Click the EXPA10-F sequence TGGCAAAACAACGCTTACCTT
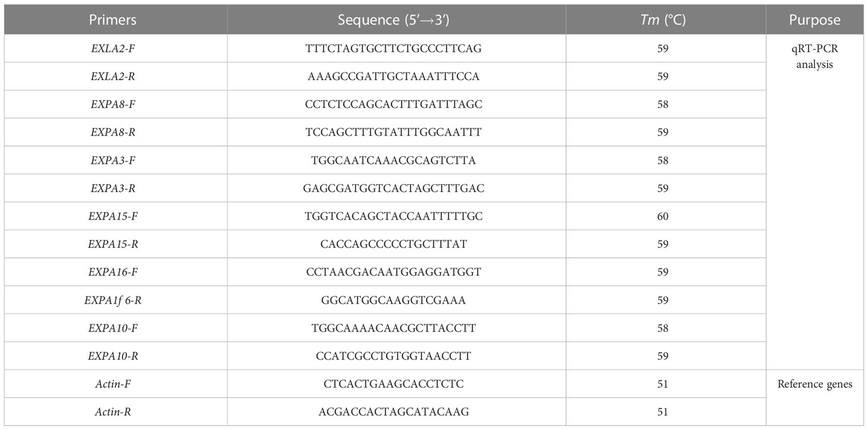Screen dimensions: 868x430 pyautogui.click(x=396, y=328)
